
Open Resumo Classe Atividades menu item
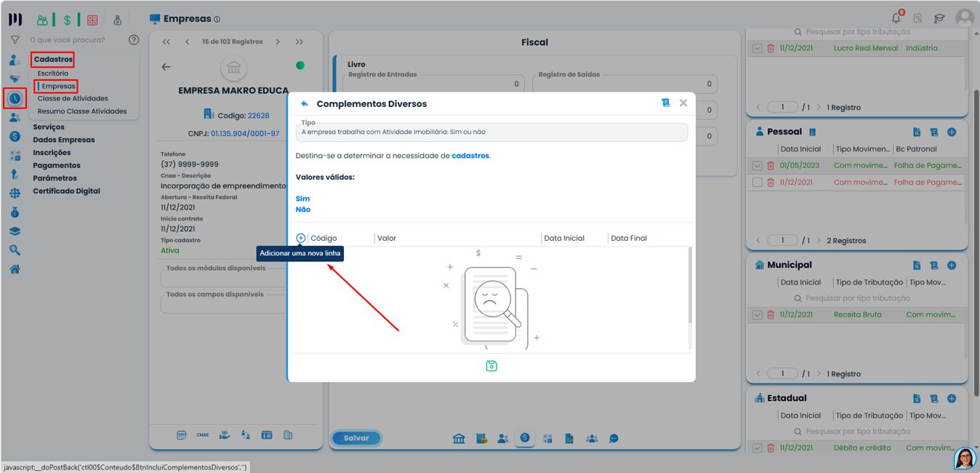82,111
